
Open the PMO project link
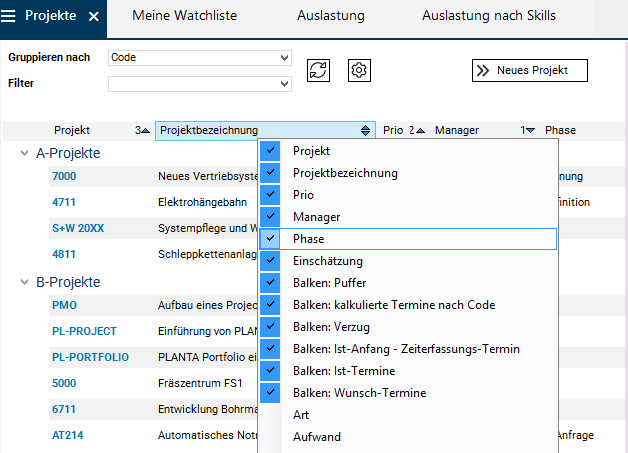[64, 305]
